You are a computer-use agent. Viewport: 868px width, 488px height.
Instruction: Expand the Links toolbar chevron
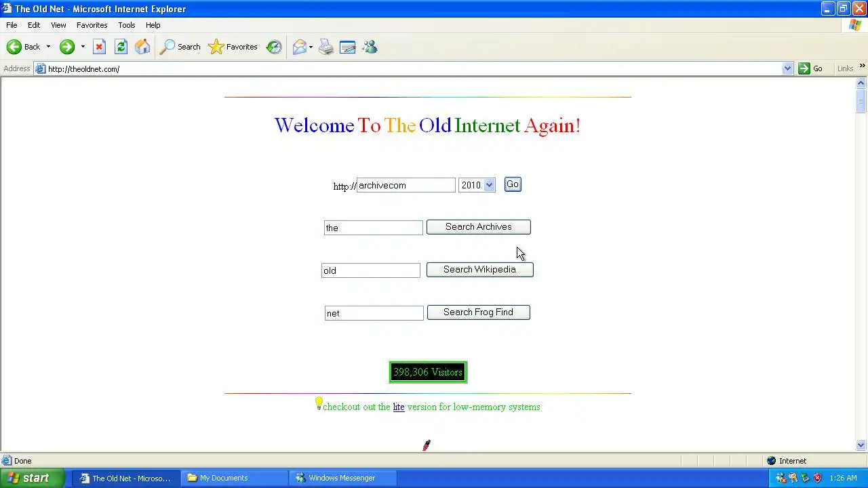tap(862, 66)
